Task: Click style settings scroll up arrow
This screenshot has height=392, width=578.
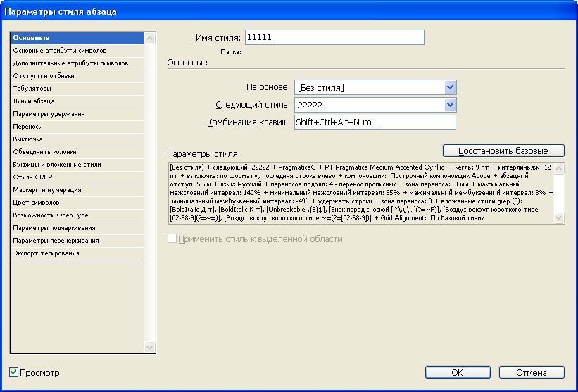Action: click(559, 169)
